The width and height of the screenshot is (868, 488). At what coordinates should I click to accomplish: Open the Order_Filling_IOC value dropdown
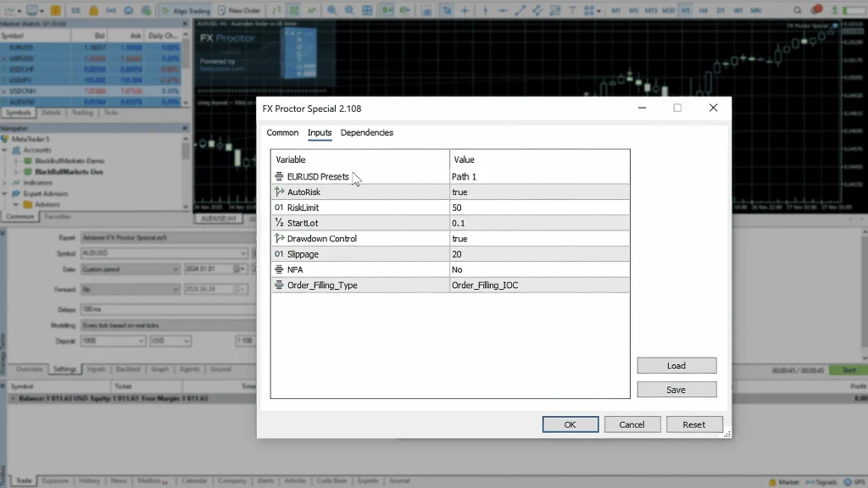pyautogui.click(x=539, y=286)
